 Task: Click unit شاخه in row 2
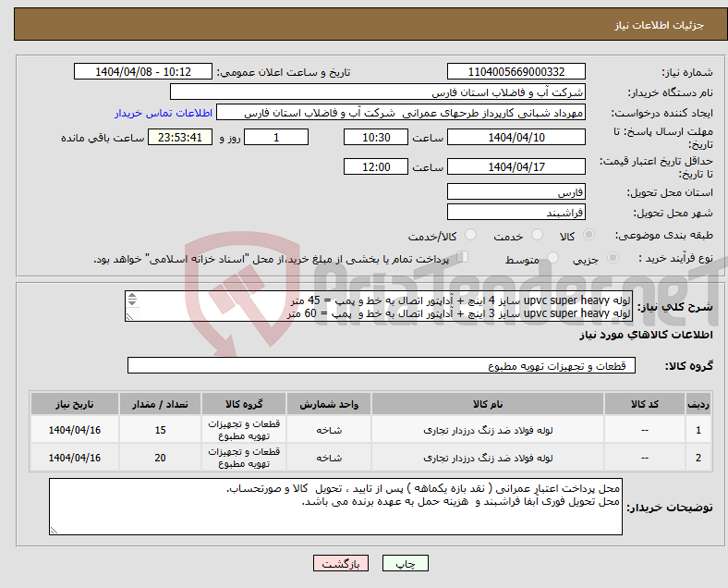point(329,459)
